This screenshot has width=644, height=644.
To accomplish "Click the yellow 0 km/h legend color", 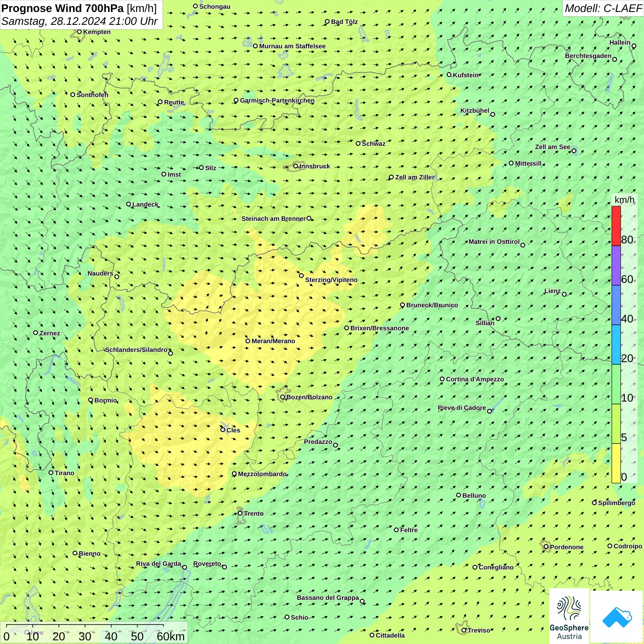I will click(616, 463).
